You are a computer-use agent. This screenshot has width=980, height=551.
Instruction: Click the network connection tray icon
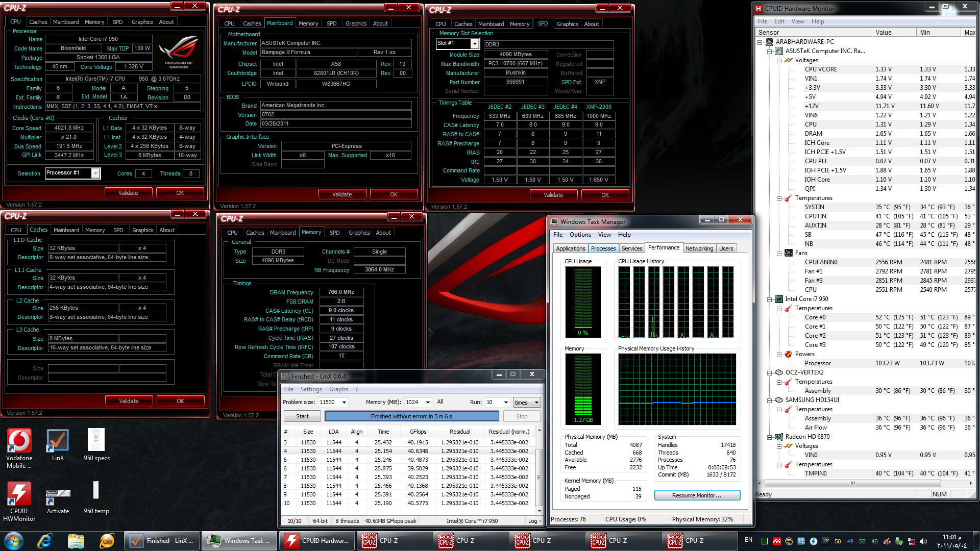[x=912, y=541]
